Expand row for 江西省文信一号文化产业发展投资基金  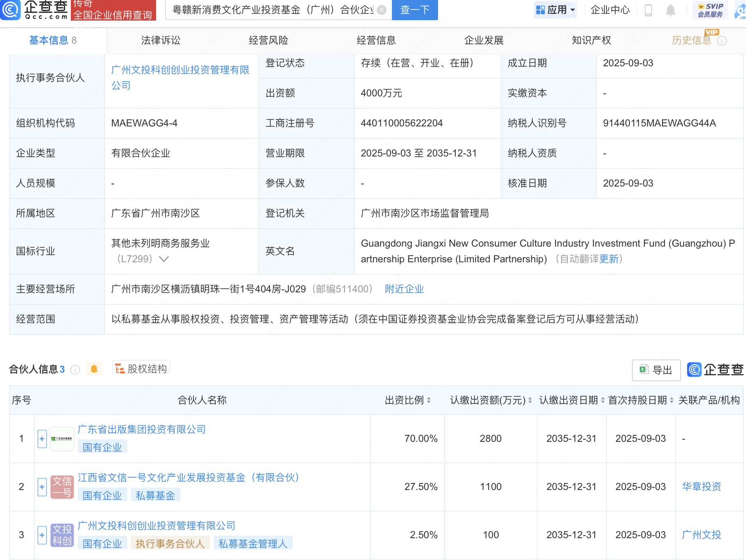(42, 487)
